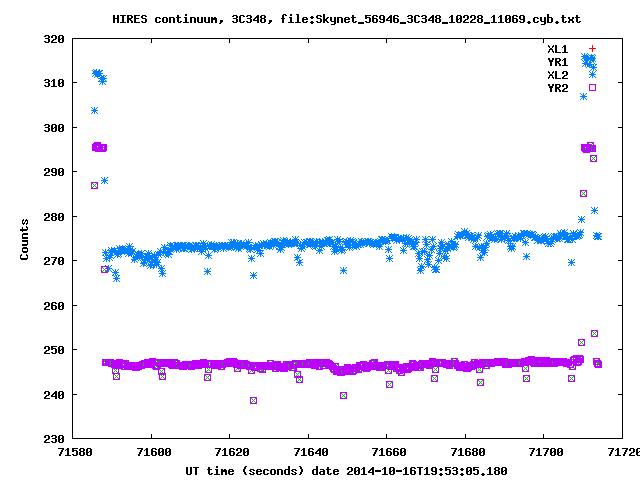Select the XL1 legend label

pyautogui.click(x=558, y=49)
